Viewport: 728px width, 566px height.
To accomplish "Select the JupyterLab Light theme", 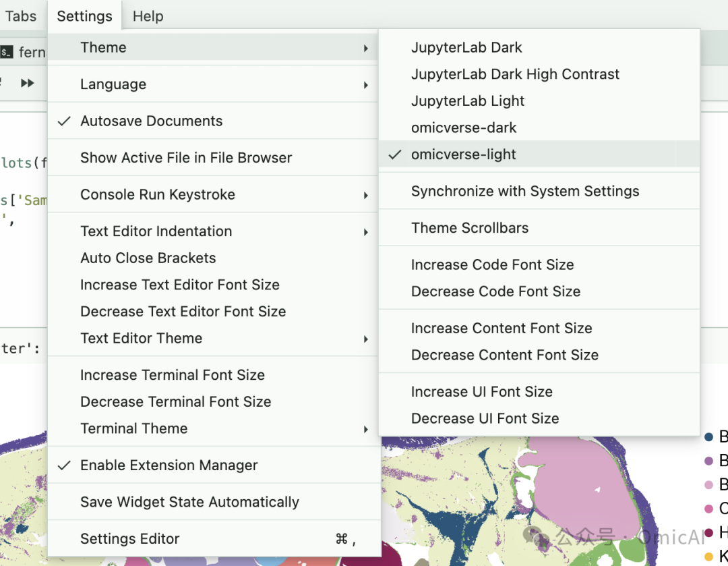I will click(539, 101).
